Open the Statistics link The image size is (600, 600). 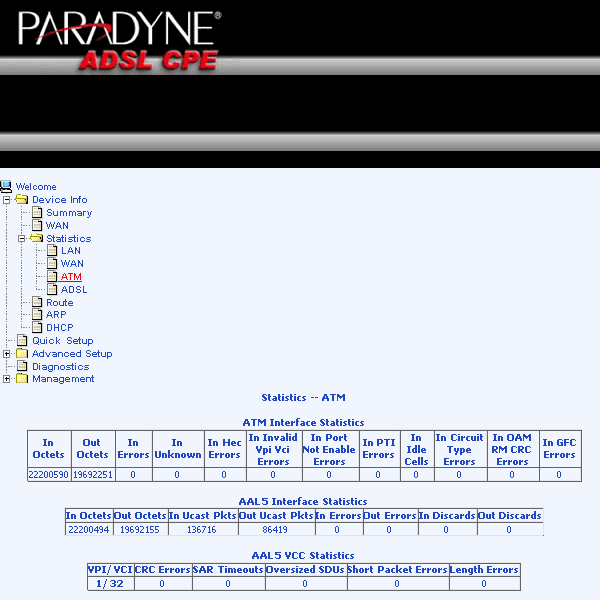pos(69,239)
